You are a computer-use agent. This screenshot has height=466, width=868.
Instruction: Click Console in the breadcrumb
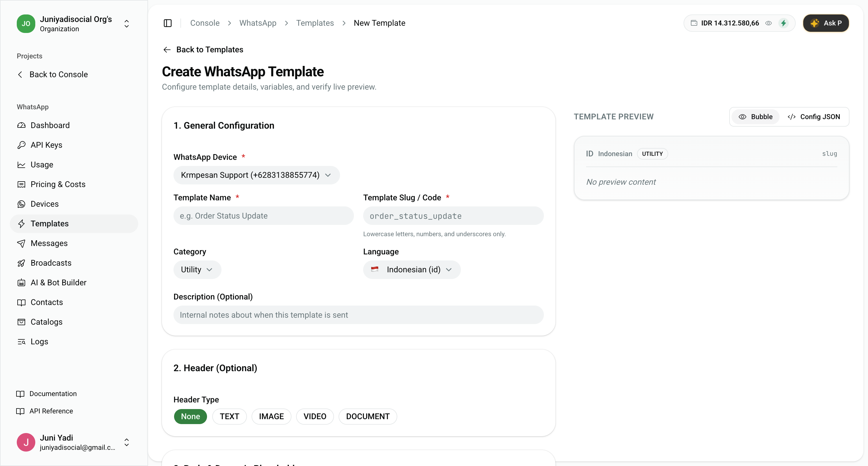coord(204,23)
